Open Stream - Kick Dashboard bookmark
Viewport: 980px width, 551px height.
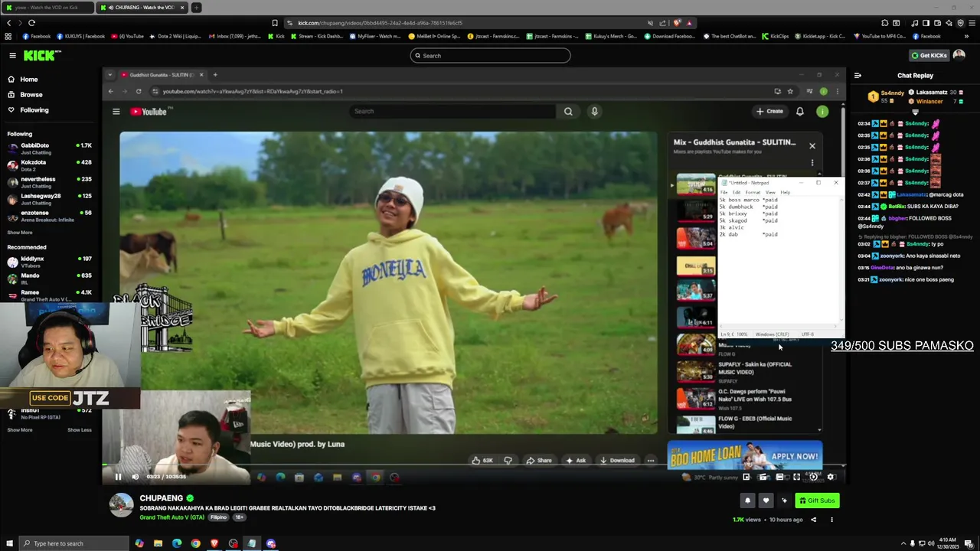pyautogui.click(x=316, y=36)
